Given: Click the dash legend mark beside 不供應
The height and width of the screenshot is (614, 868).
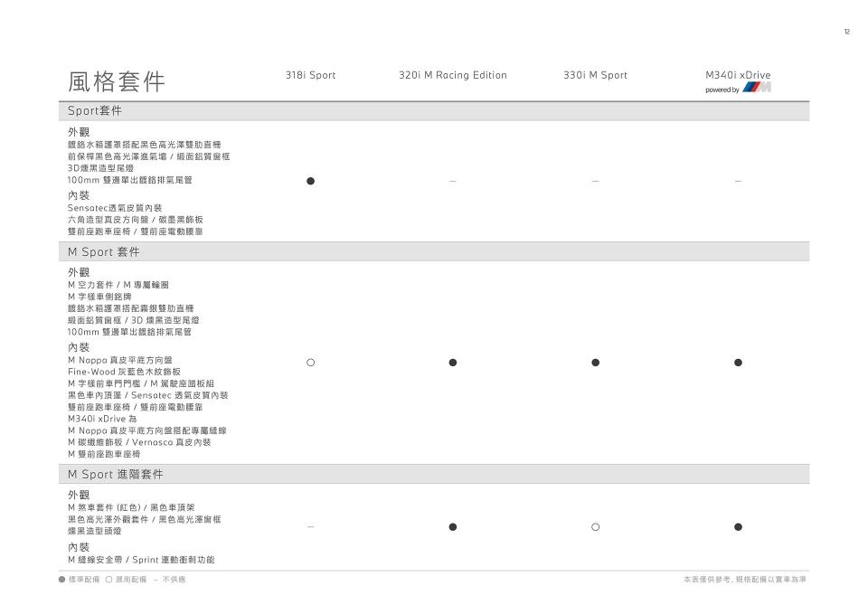Looking at the screenshot, I should click(x=156, y=580).
